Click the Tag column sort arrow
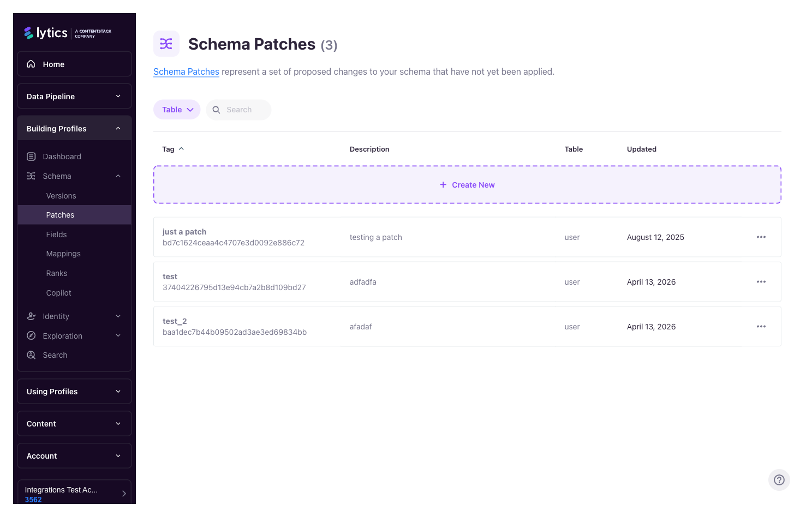Image resolution: width=812 pixels, height=517 pixels. click(x=181, y=148)
